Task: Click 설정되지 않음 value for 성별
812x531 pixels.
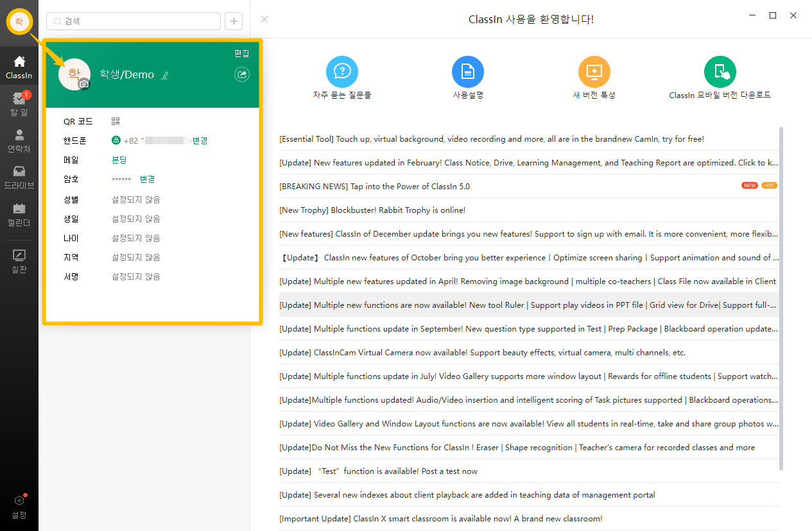Action: [x=136, y=199]
